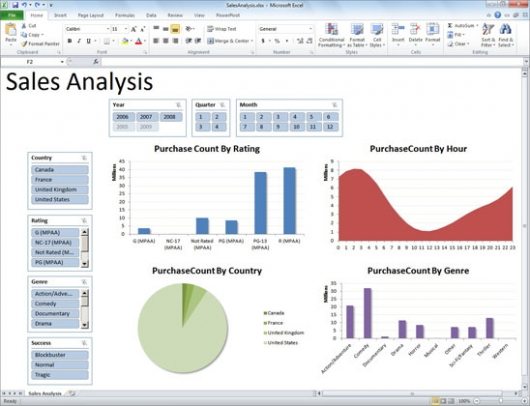Select 2007 in the Year slicer

coord(146,117)
